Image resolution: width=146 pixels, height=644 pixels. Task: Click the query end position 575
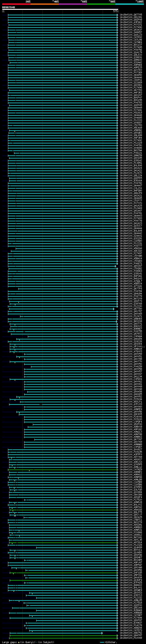115,11
